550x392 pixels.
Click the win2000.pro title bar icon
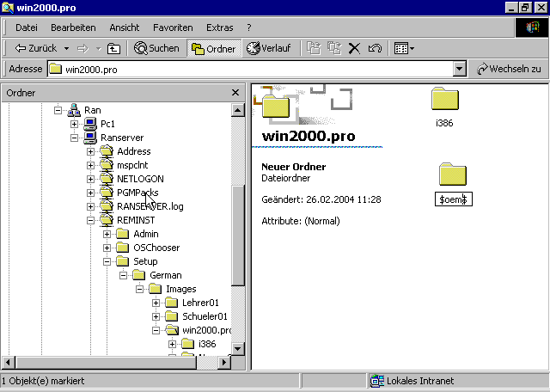(8, 8)
